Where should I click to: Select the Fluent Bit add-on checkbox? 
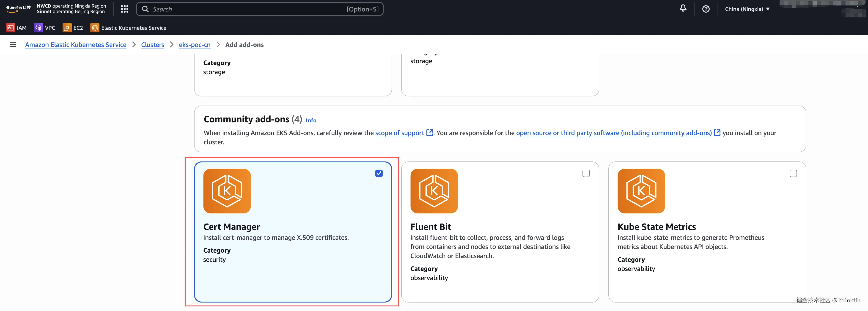586,174
